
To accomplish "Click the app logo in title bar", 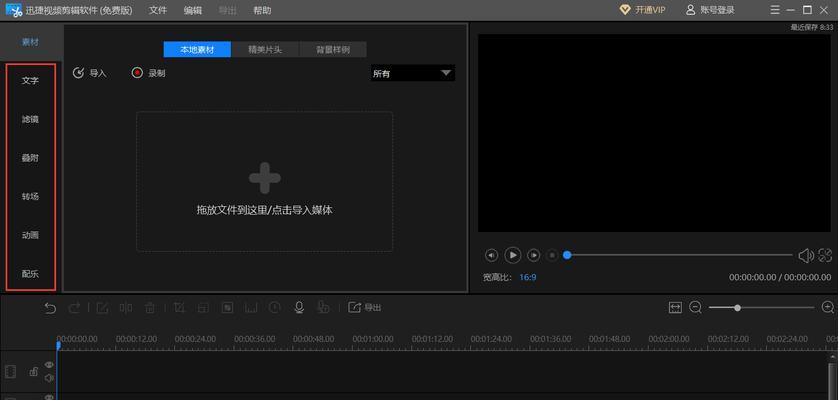I will point(14,10).
